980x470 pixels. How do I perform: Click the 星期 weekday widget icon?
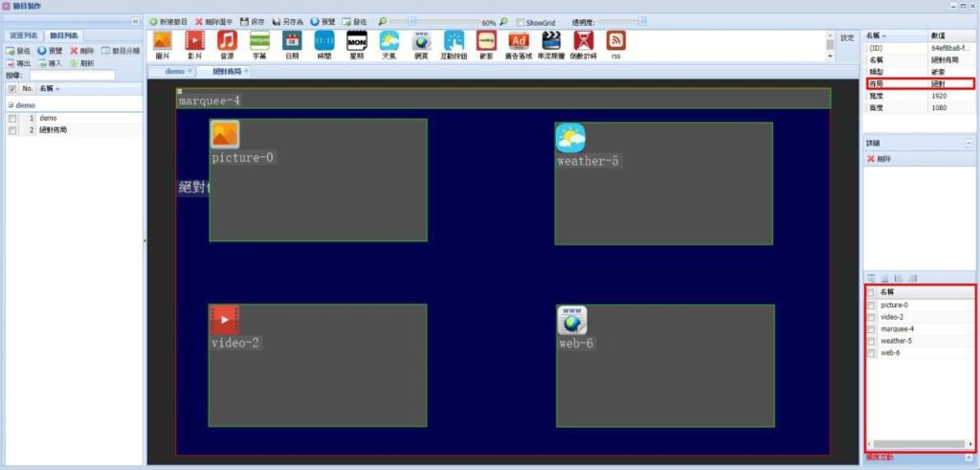[356, 41]
